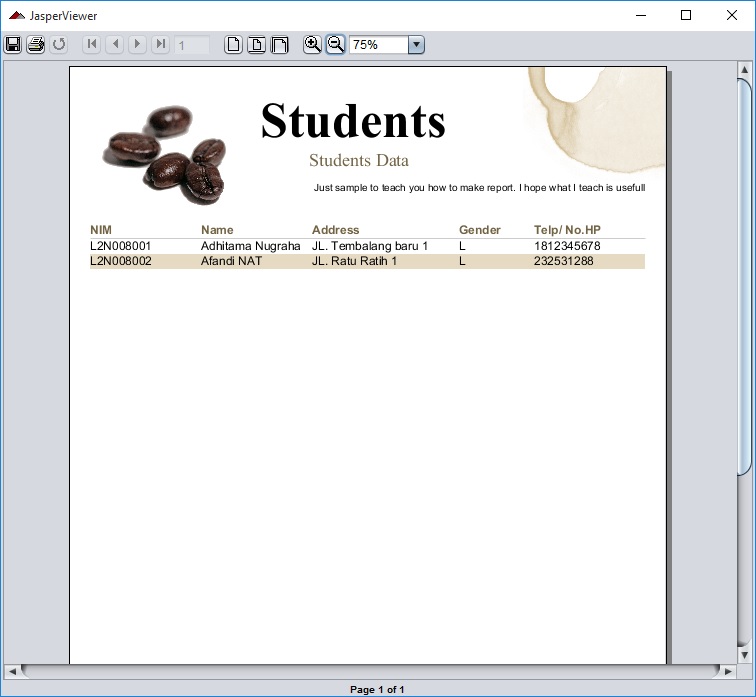Go to the last page
The image size is (756, 697).
coord(161,44)
